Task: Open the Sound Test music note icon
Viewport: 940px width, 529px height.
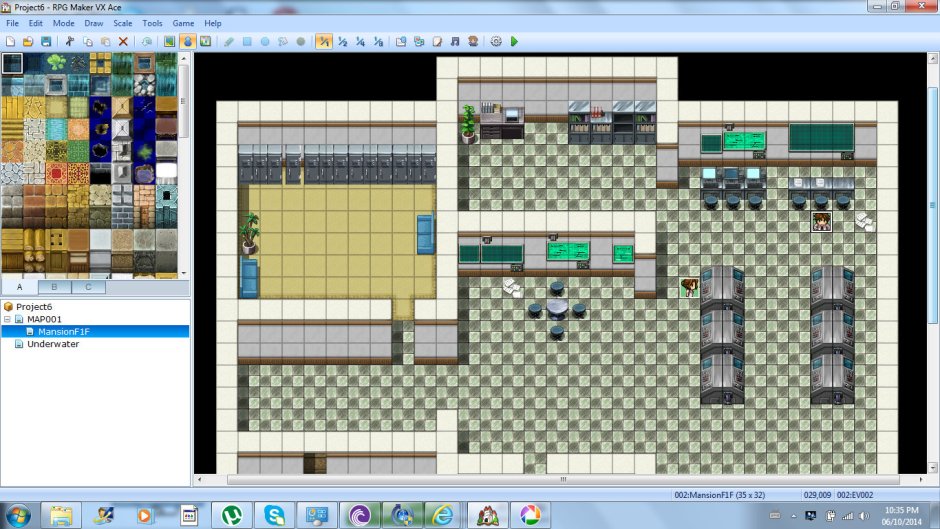Action: point(455,41)
